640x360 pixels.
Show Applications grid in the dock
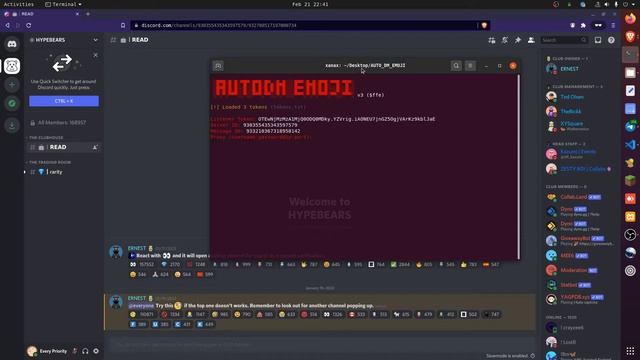(x=631, y=351)
